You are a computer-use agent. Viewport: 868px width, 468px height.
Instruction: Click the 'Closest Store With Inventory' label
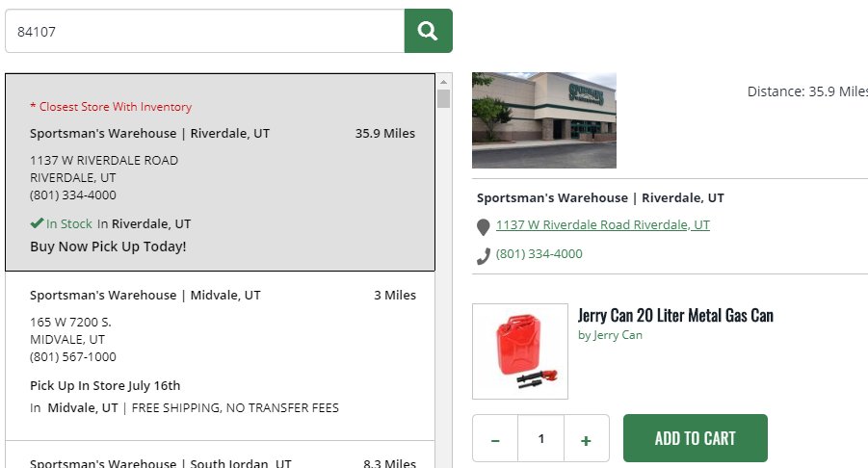pos(111,107)
